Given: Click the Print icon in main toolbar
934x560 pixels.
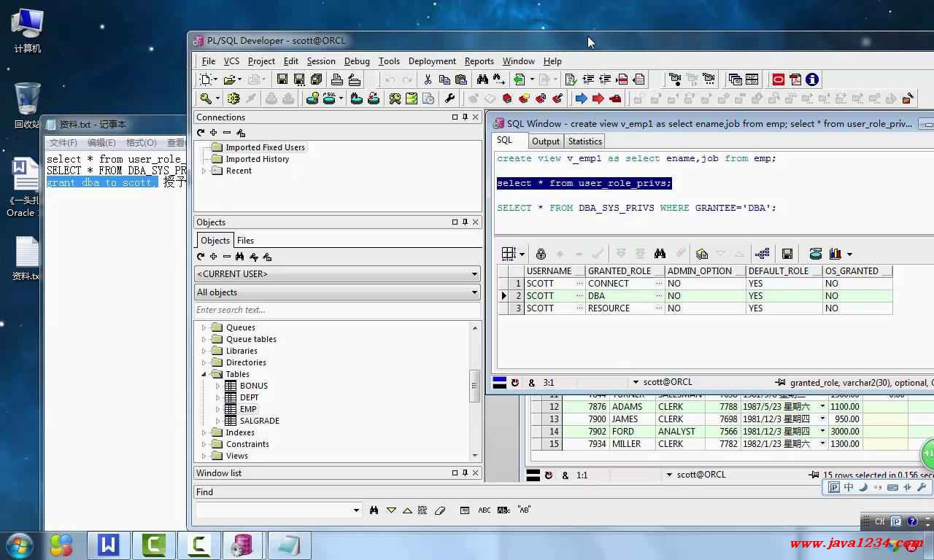Looking at the screenshot, I should [337, 79].
